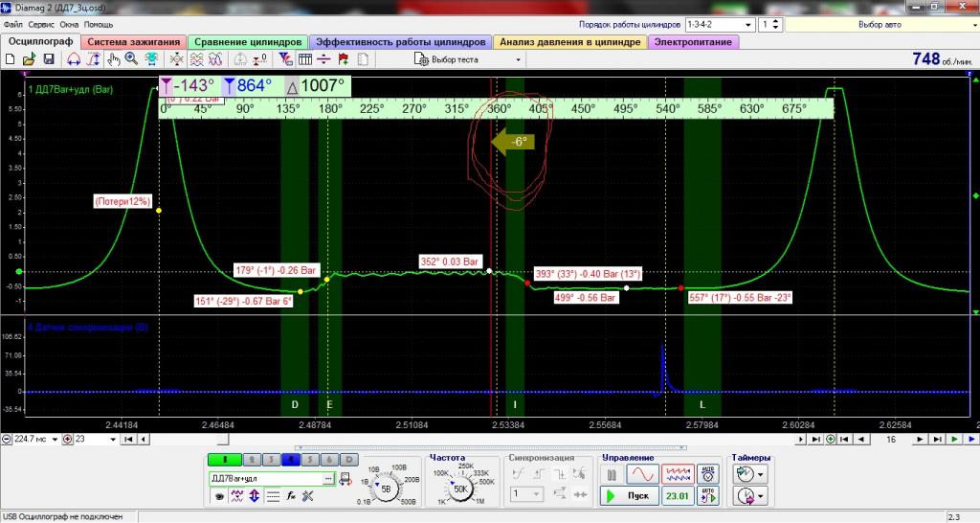The height and width of the screenshot is (523, 980).
Task: Select the horizontal measurement cursor tool
Action: (74, 59)
